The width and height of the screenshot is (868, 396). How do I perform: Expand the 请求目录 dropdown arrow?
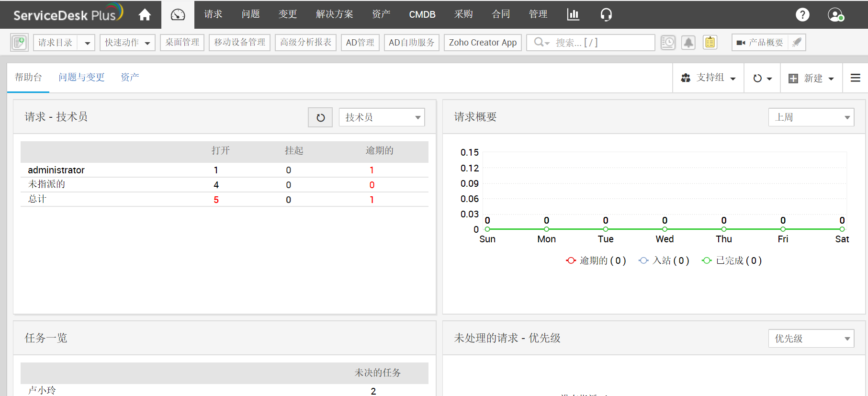click(87, 43)
